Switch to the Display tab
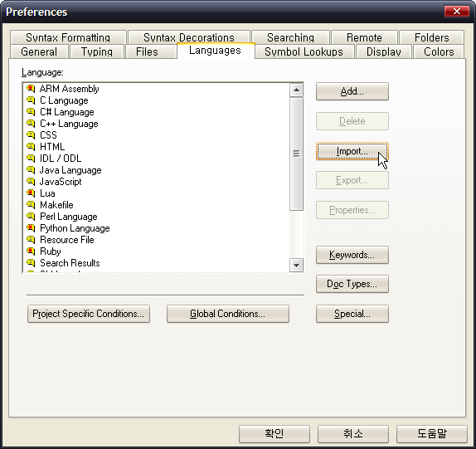476x449 pixels. (384, 51)
